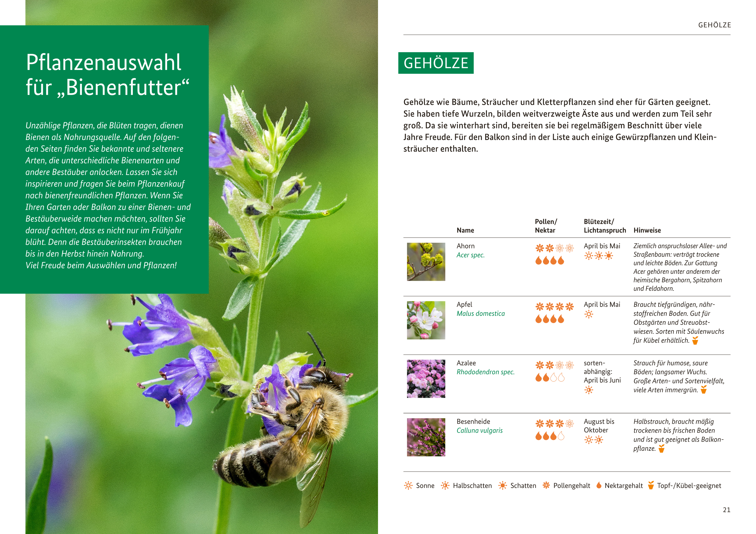Click the Azalee note 'Strauch für humose, saure'
Viewport: 756px width, 534px height.
679,377
